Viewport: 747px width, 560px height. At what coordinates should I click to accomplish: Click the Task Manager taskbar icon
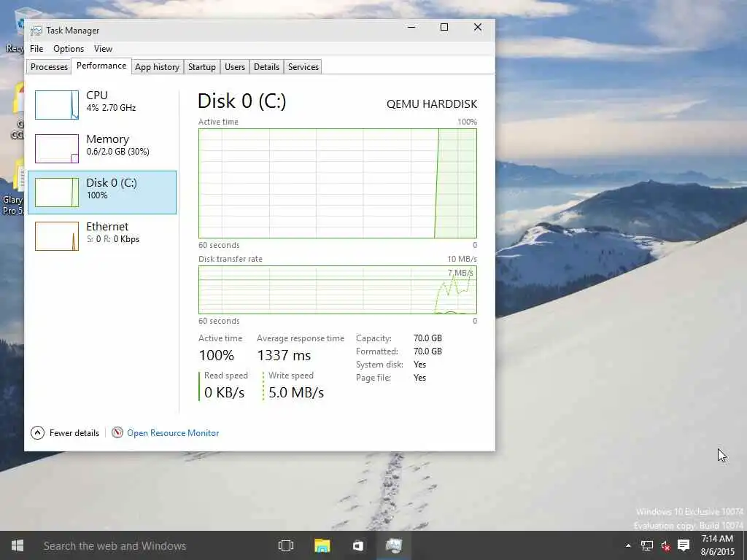point(393,545)
